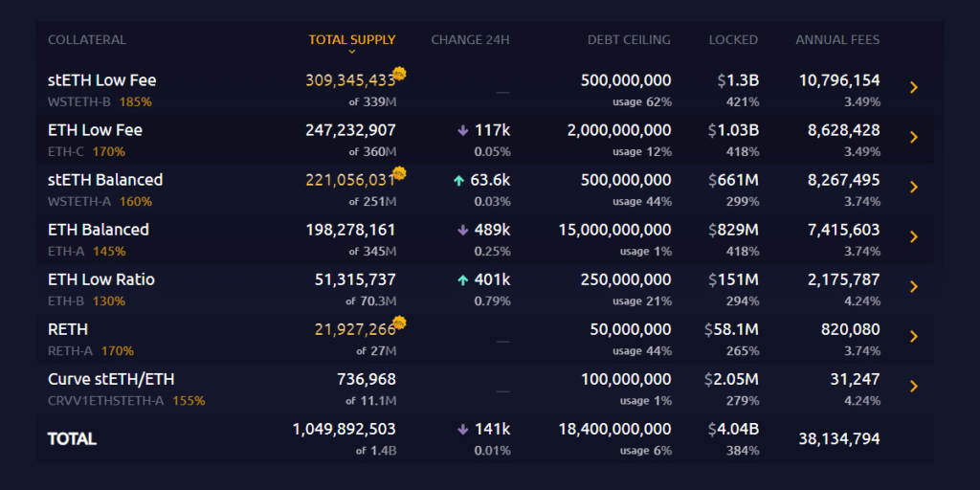
Task: Click the badge icon beside 221,056,031 supply
Action: click(x=399, y=173)
